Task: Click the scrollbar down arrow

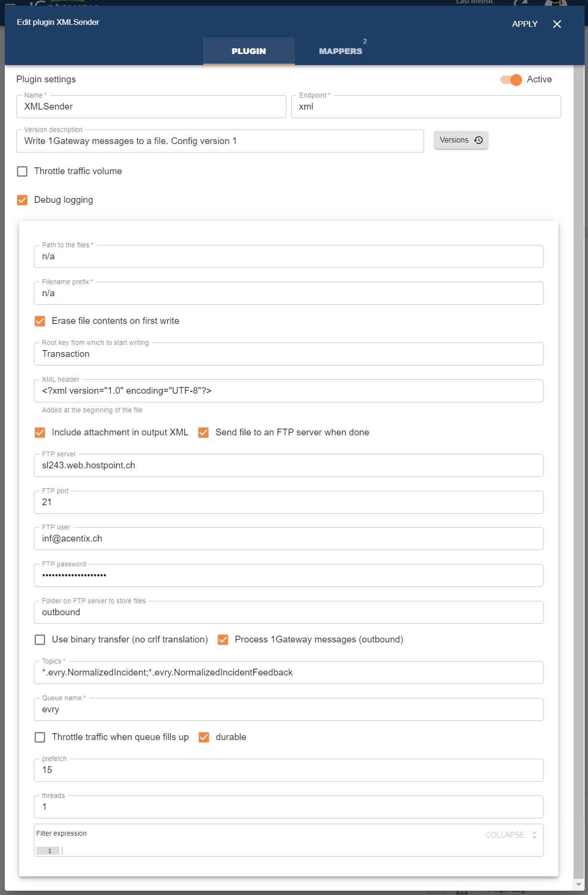Action: tap(579, 884)
